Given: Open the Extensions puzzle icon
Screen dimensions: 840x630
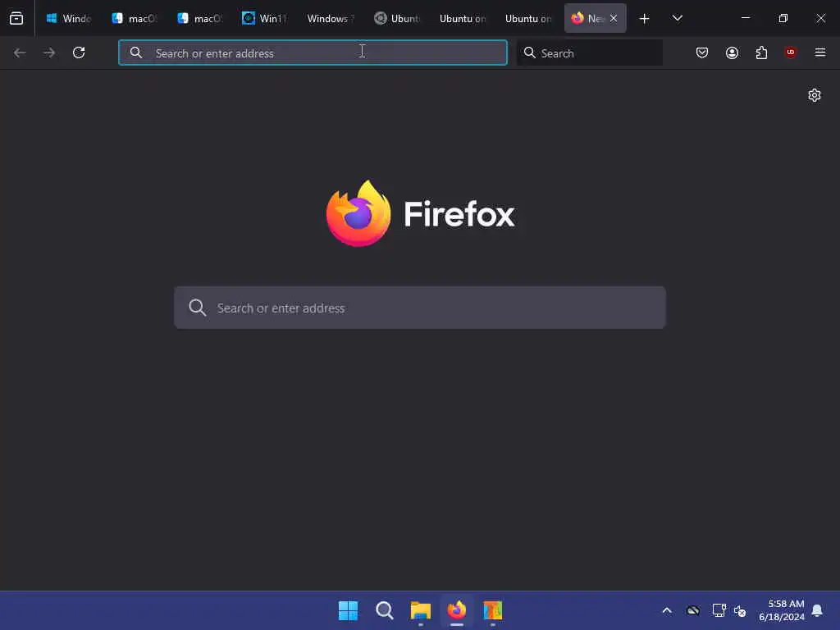Looking at the screenshot, I should click(761, 52).
